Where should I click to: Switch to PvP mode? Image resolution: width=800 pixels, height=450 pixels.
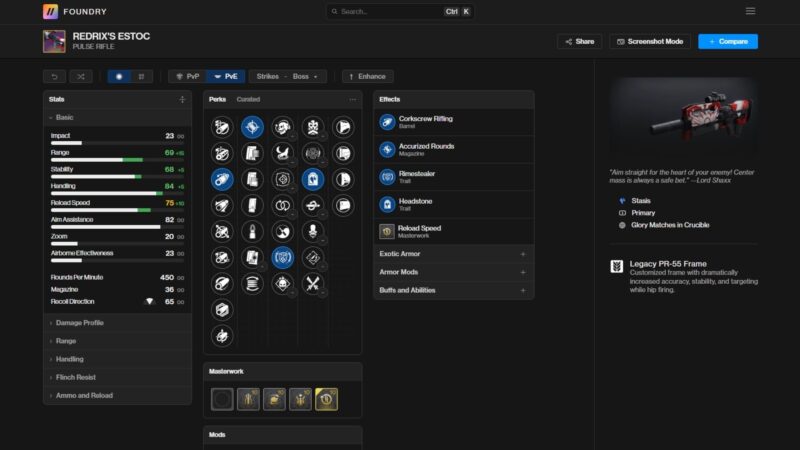click(x=187, y=76)
